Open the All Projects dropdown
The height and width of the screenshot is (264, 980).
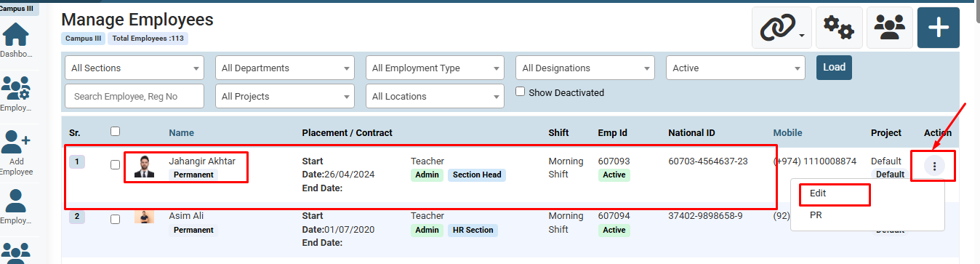[x=285, y=96]
